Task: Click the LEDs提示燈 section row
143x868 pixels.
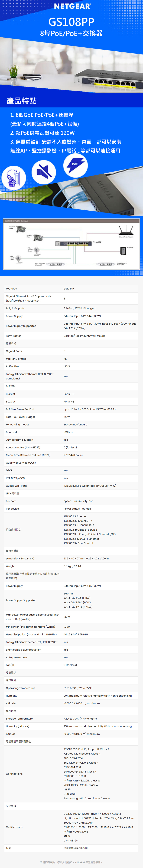Action: (x=71, y=493)
